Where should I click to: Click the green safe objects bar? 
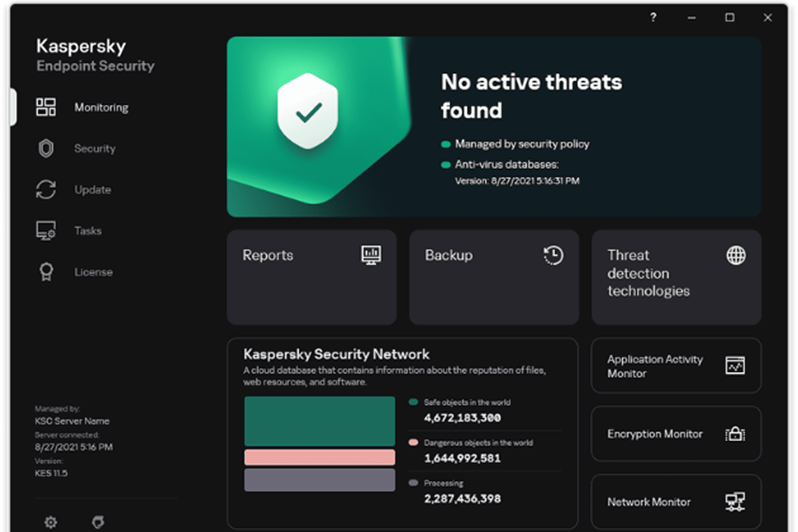tap(320, 421)
